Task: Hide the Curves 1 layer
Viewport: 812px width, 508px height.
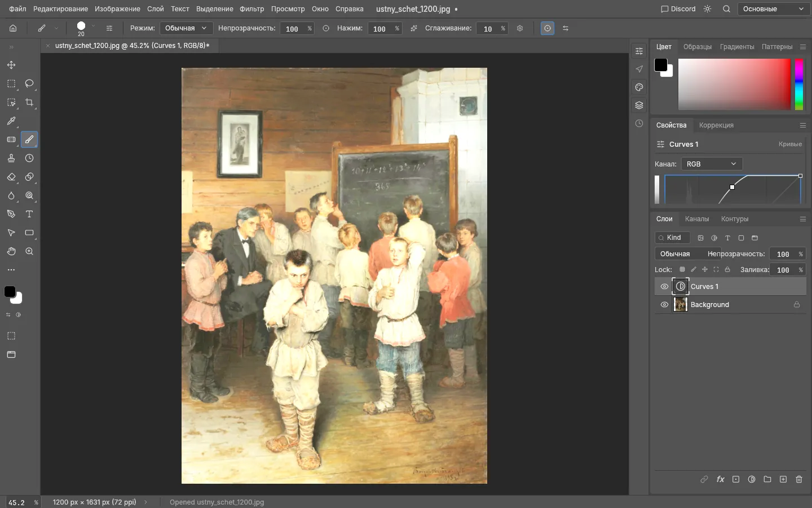Action: click(664, 287)
